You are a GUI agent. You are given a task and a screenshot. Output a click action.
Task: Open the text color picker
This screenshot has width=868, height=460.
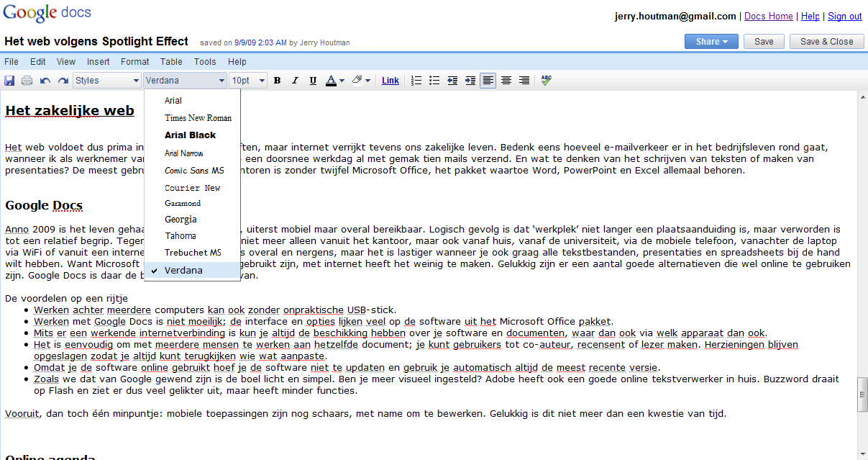point(335,81)
